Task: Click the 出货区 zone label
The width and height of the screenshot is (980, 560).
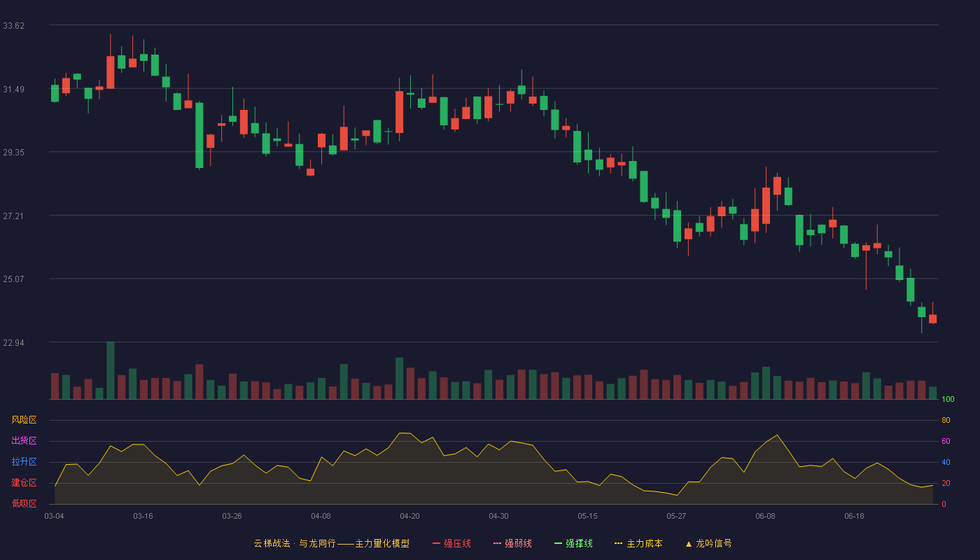Action: (x=24, y=441)
